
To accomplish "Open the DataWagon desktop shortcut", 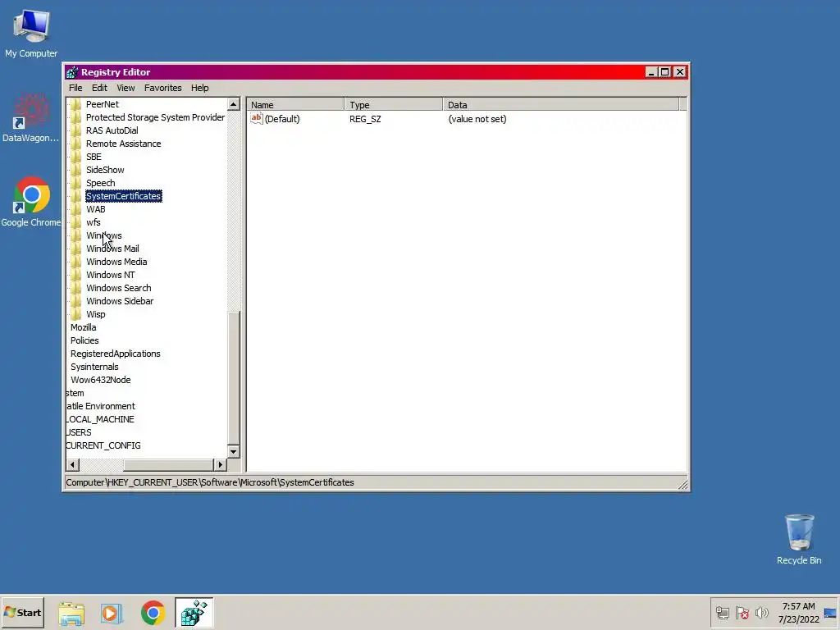I will point(30,118).
